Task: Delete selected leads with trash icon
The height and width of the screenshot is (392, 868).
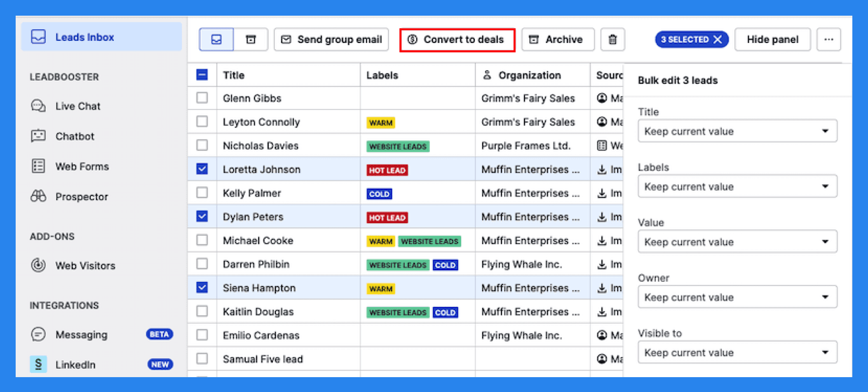Action: 613,40
